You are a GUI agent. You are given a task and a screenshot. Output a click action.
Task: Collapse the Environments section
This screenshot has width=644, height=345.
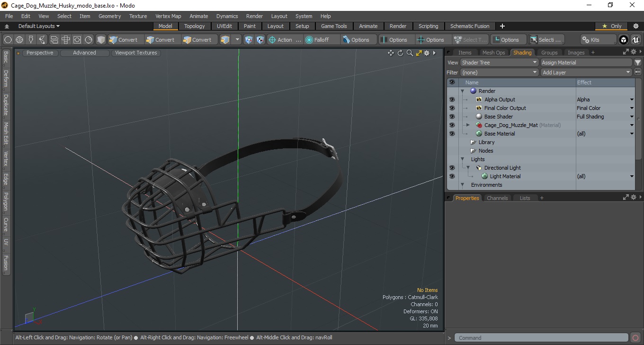pos(462,185)
